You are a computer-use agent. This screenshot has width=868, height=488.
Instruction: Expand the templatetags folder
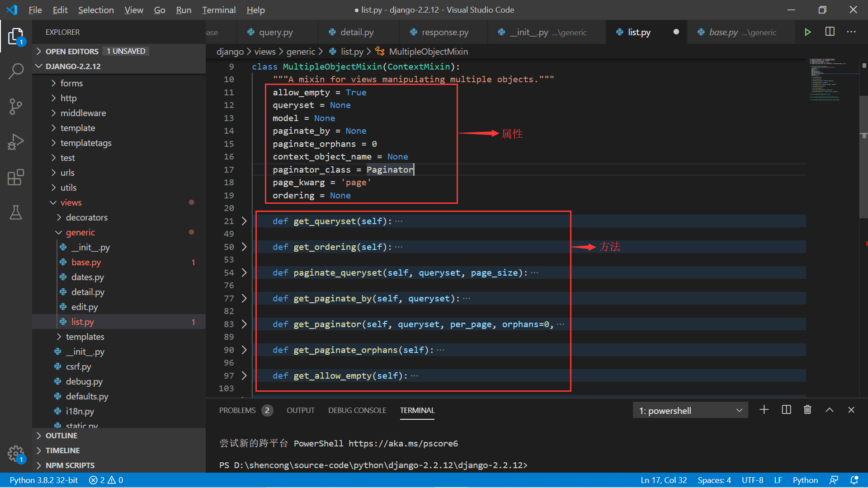tap(119, 143)
